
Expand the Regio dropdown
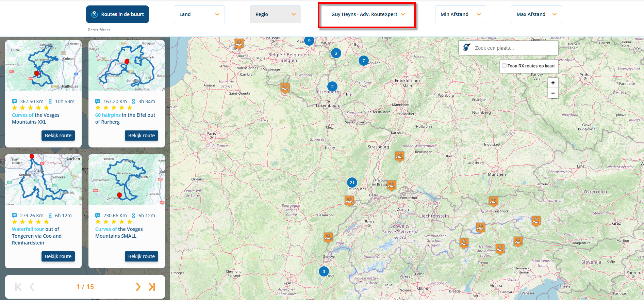pyautogui.click(x=276, y=14)
